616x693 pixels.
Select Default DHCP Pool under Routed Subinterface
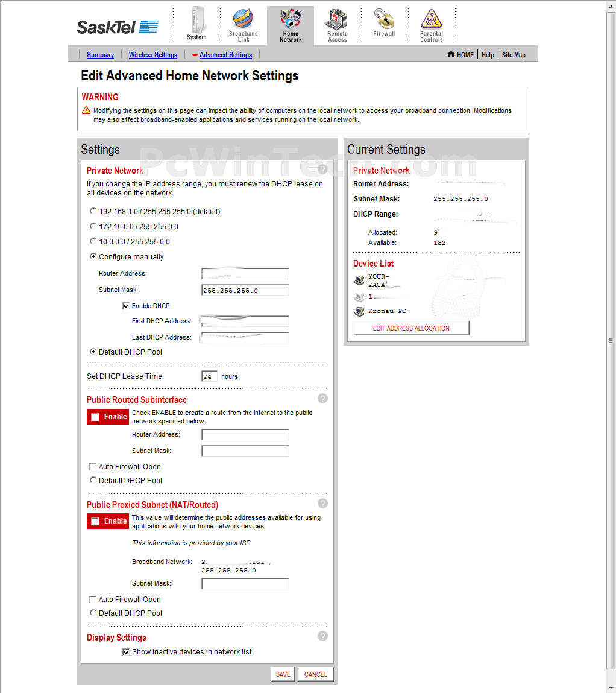[93, 480]
